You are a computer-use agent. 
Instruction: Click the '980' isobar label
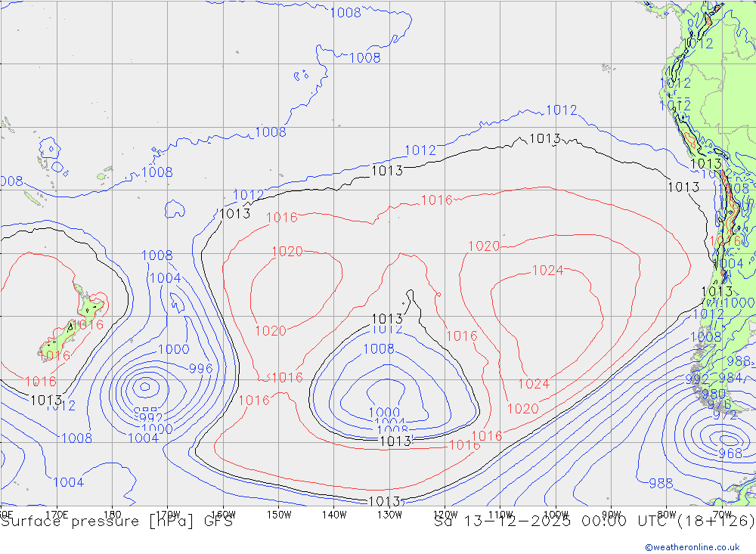[714, 395]
